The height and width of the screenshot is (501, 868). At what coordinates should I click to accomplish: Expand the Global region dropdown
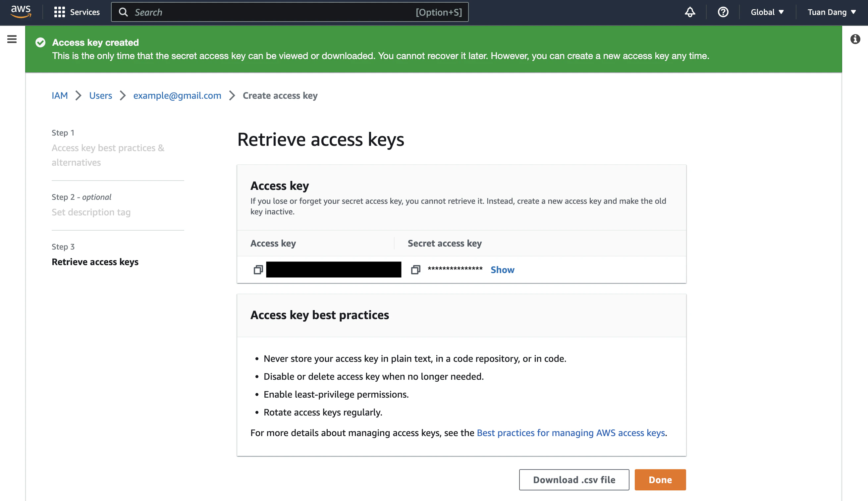point(767,12)
